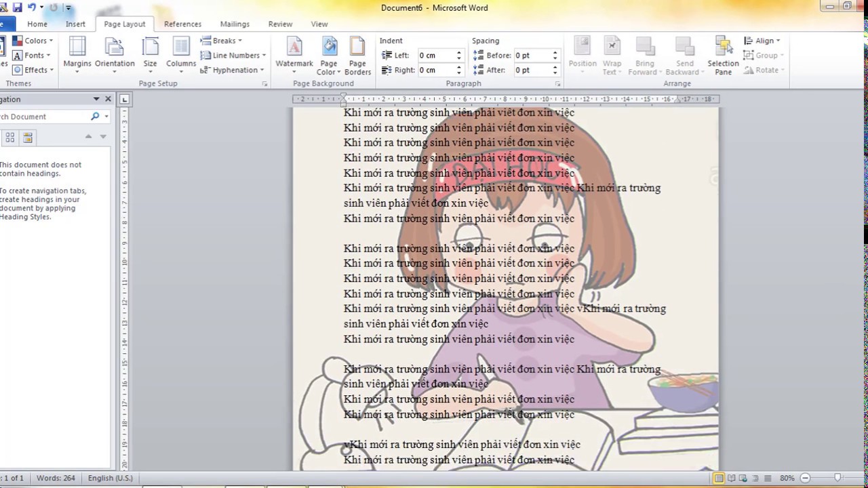868x488 pixels.
Task: Toggle Print Layout view in status bar
Action: [x=718, y=479]
